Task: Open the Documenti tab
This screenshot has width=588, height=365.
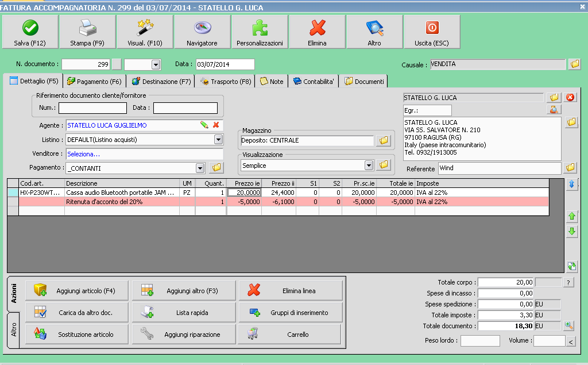Action: 364,82
